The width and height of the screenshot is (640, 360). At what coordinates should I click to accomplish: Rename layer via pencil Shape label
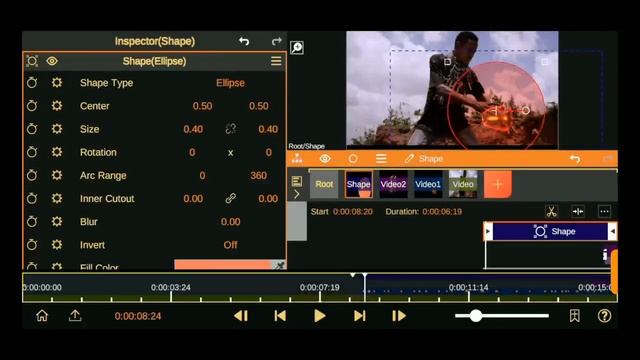click(x=424, y=158)
